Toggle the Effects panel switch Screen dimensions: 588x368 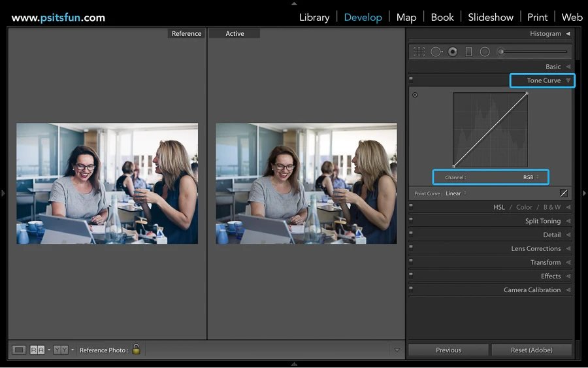411,275
